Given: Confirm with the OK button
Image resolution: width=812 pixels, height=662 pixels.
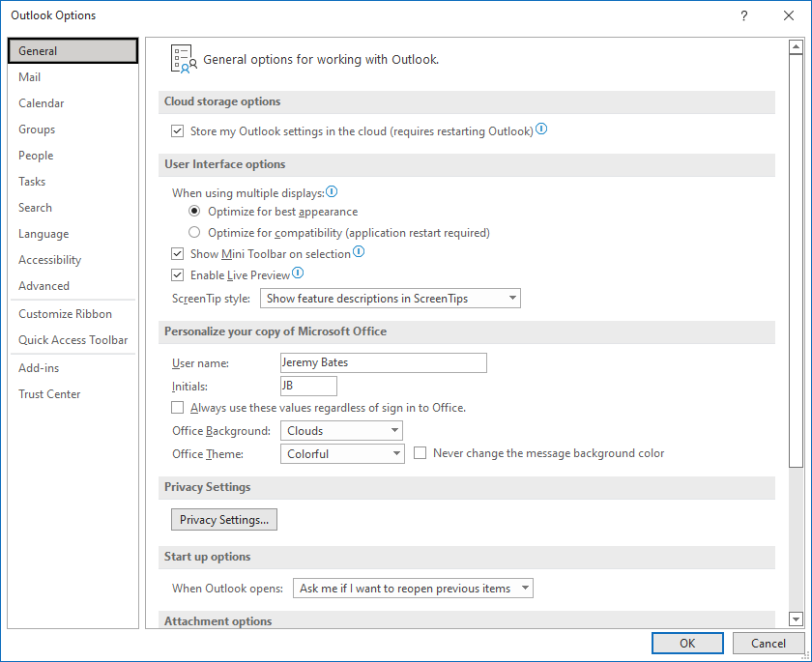Looking at the screenshot, I should coord(687,644).
